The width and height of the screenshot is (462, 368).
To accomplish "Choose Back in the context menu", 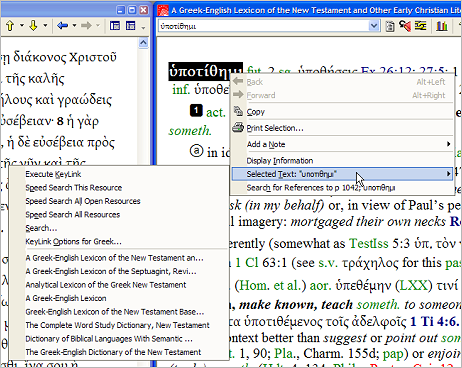I will pos(343,82).
